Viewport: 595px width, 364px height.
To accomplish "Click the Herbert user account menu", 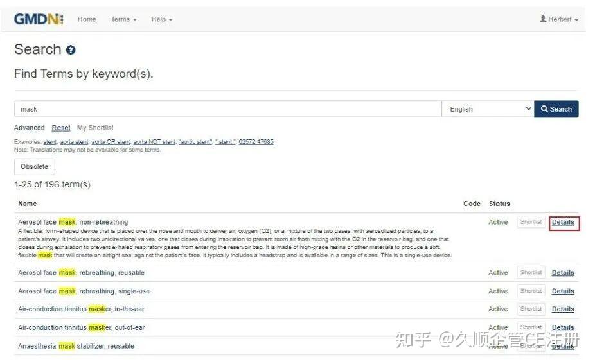I will 558,19.
